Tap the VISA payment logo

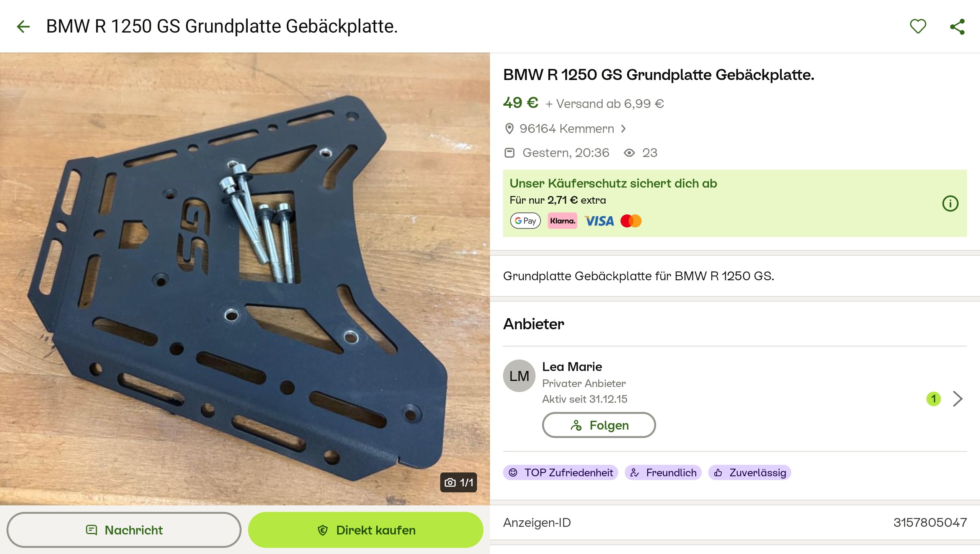coord(599,221)
